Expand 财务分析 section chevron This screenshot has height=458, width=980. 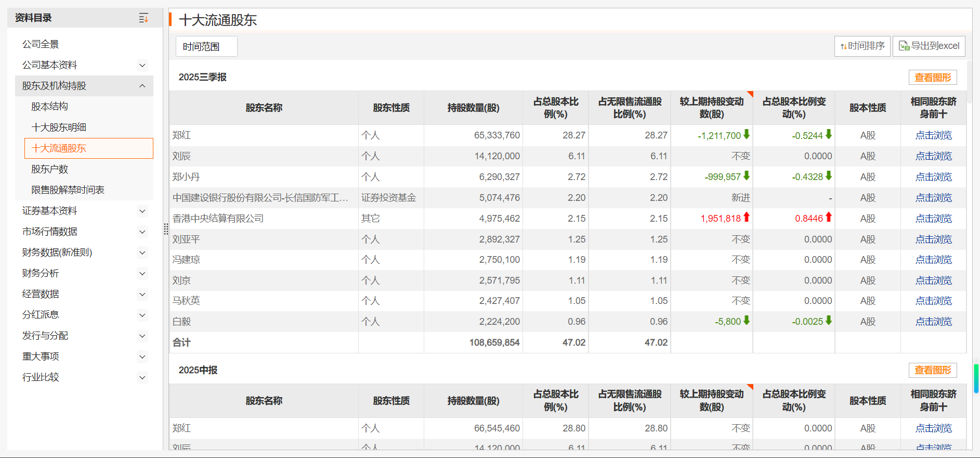coord(142,273)
